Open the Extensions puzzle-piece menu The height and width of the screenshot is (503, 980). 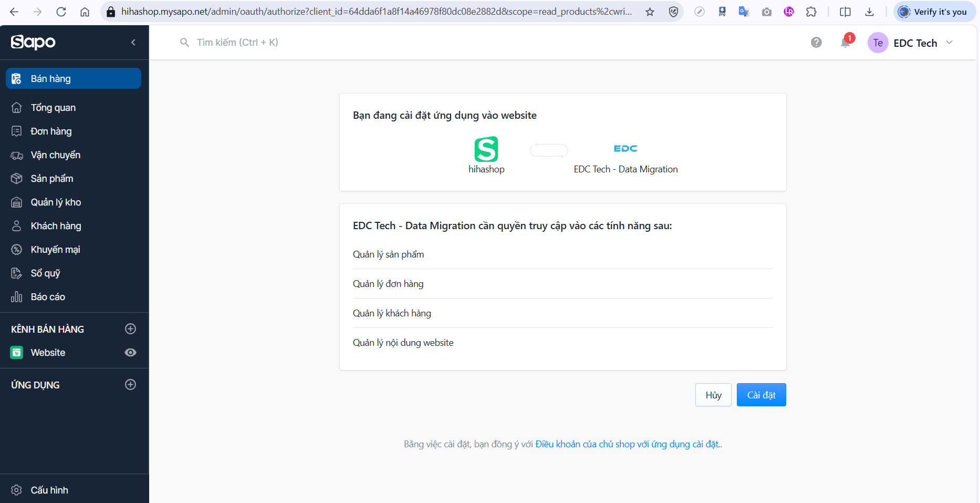(811, 12)
